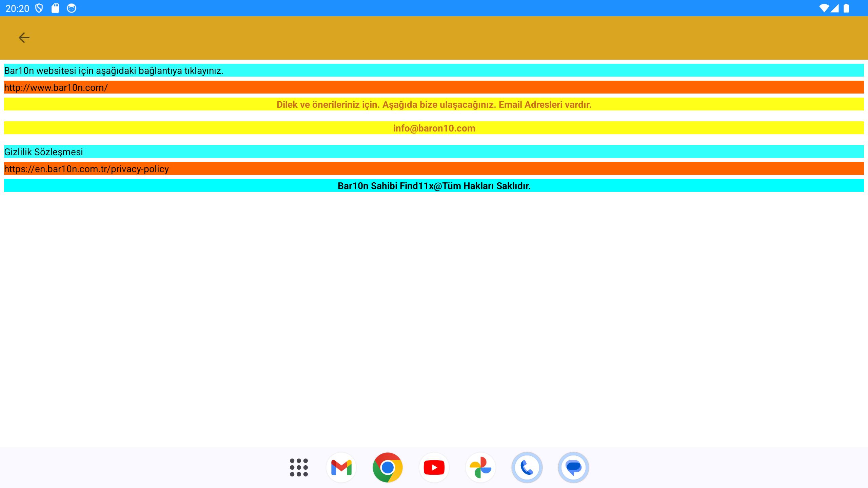This screenshot has height=488, width=868.
Task: Tap the shield icon in status bar
Action: point(39,8)
